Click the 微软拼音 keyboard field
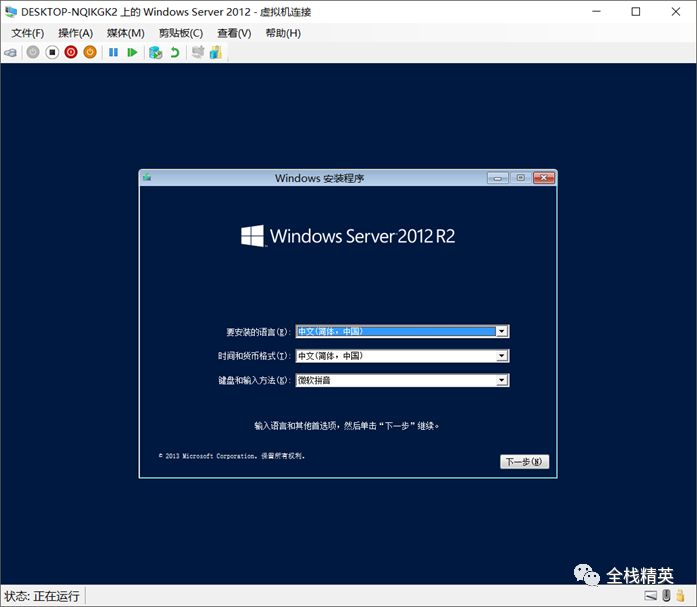Viewport: 697px width, 607px height. click(402, 380)
